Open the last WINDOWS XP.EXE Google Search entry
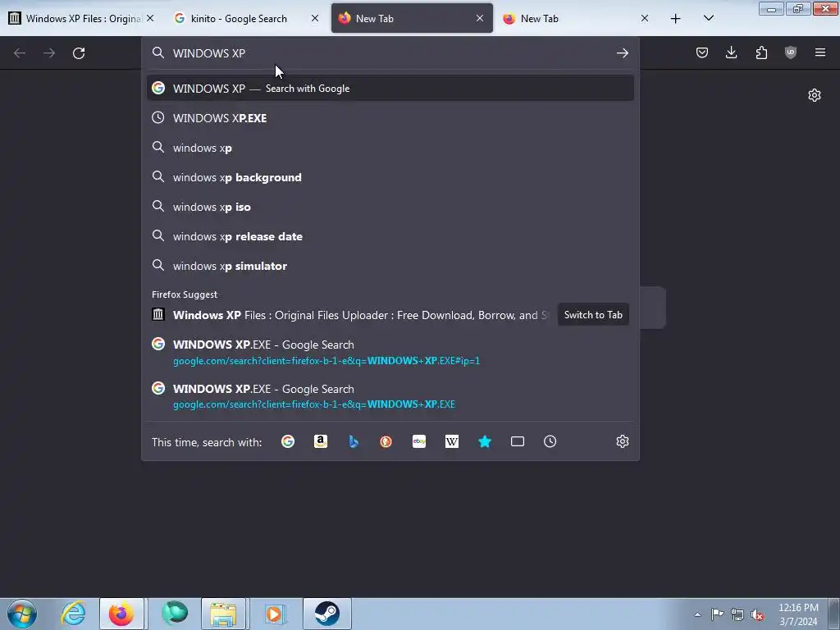840x630 pixels. click(390, 396)
